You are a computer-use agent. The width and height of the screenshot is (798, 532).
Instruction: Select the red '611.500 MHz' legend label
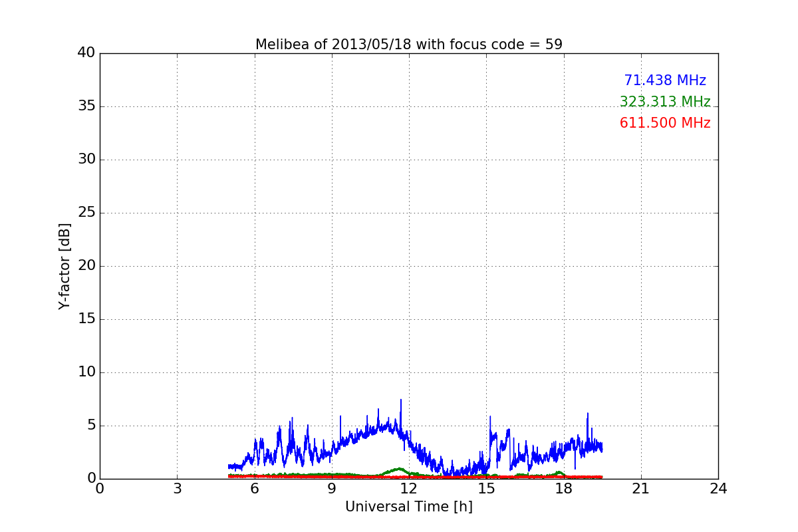(665, 123)
